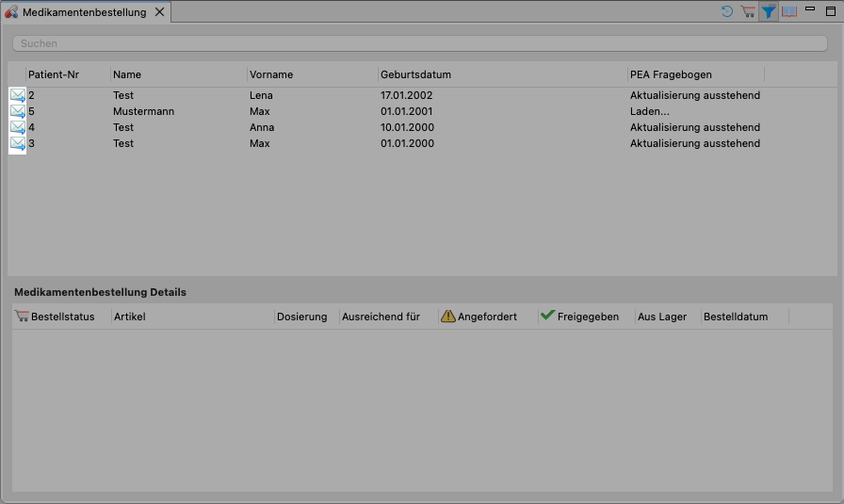Close the Medikamentenbestellung tab

(159, 12)
